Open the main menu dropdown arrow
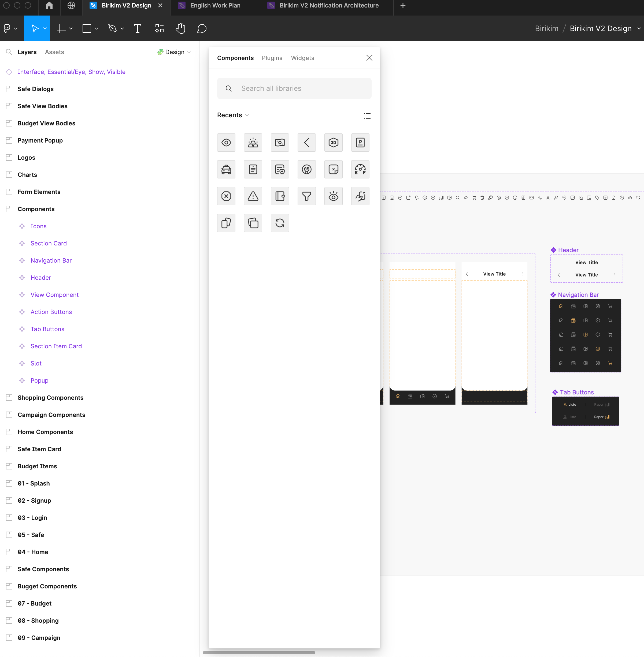The width and height of the screenshot is (644, 657). tap(16, 29)
